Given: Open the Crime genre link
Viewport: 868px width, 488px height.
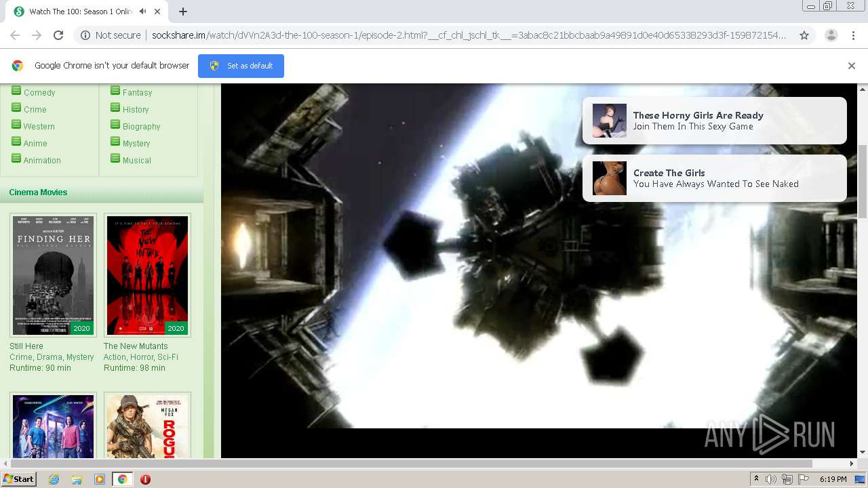Looking at the screenshot, I should [35, 110].
